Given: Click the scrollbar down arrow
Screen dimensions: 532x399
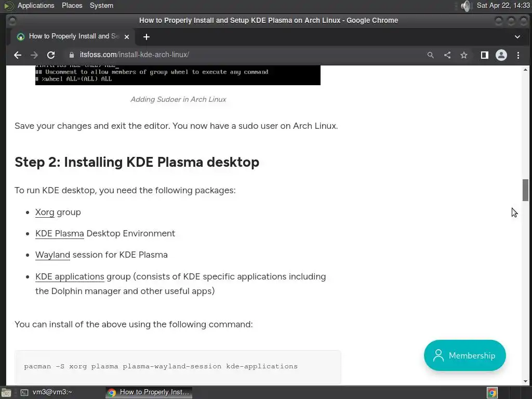Looking at the screenshot, I should coord(525,381).
